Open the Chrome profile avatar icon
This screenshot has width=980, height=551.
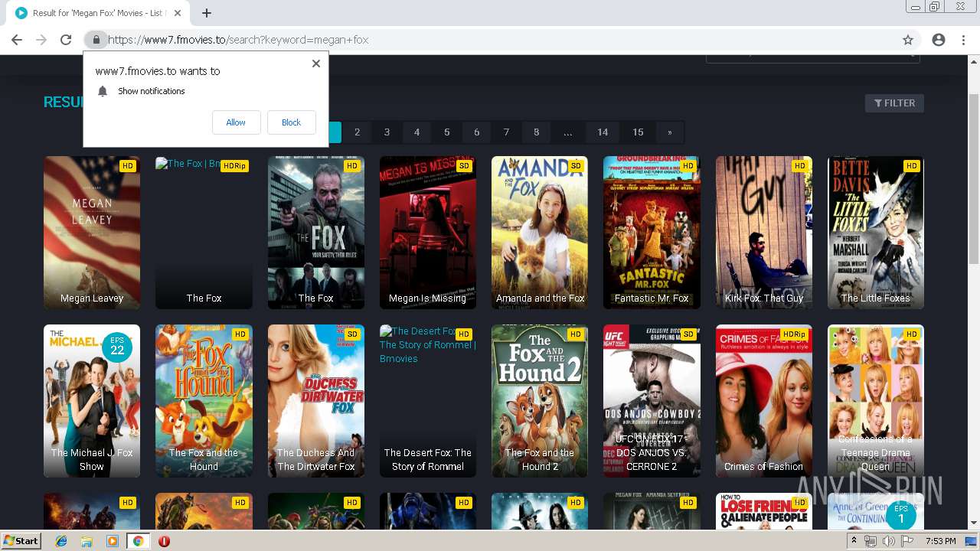[x=939, y=40]
